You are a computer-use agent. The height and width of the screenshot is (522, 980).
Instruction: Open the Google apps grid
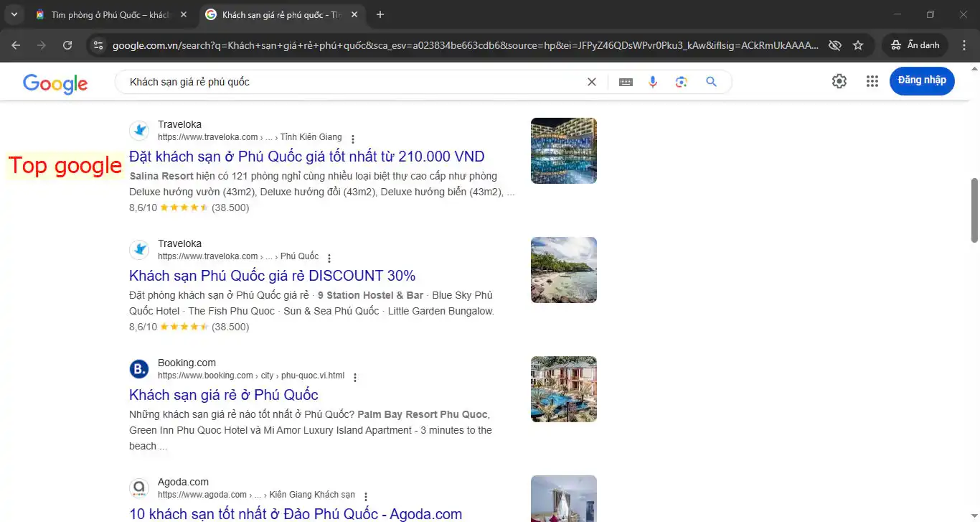(x=872, y=81)
